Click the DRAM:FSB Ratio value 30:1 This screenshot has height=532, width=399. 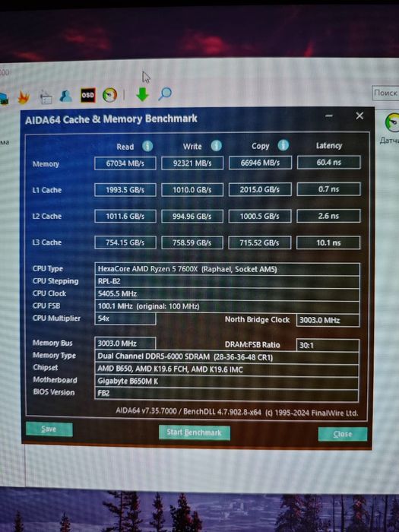[328, 345]
